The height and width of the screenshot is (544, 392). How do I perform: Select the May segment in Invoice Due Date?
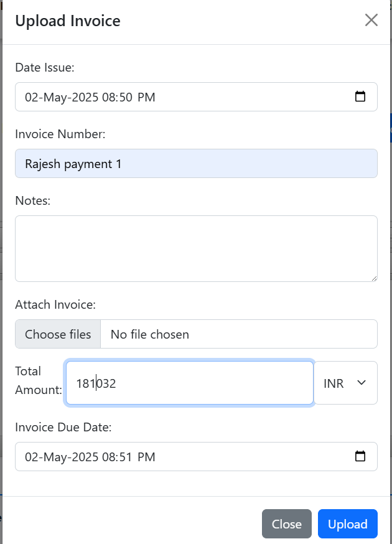(x=55, y=457)
